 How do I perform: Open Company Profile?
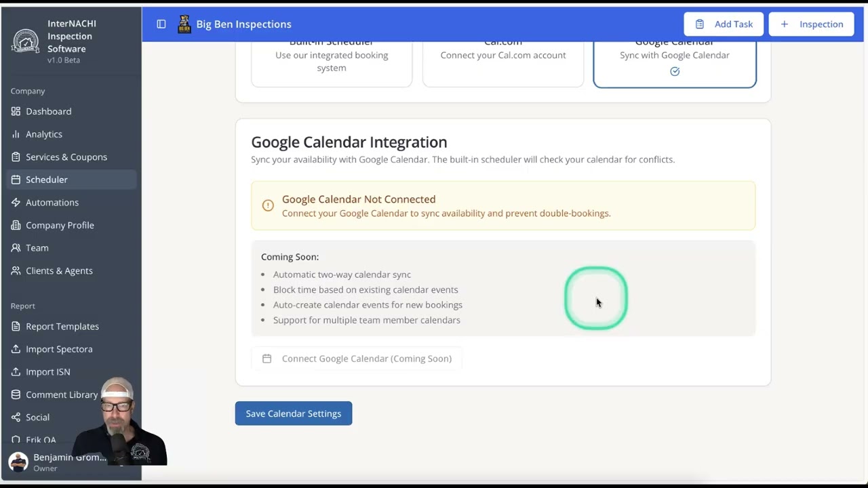[71, 225]
